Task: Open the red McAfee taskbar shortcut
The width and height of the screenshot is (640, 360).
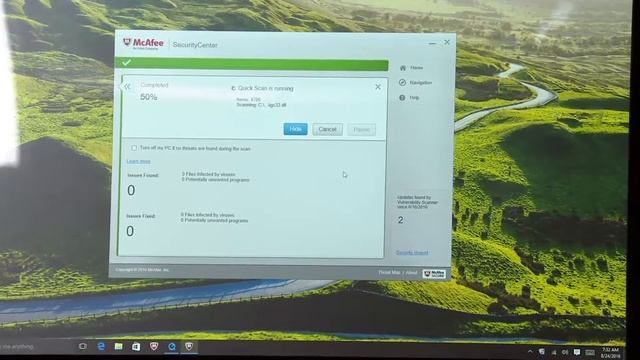Action: 154,347
